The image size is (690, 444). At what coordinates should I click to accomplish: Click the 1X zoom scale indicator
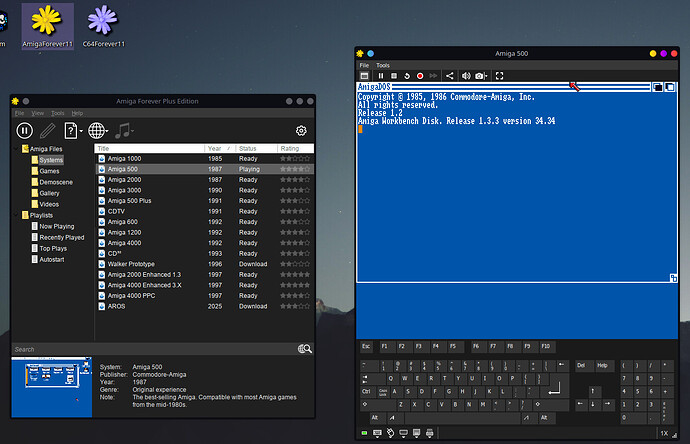coord(664,433)
